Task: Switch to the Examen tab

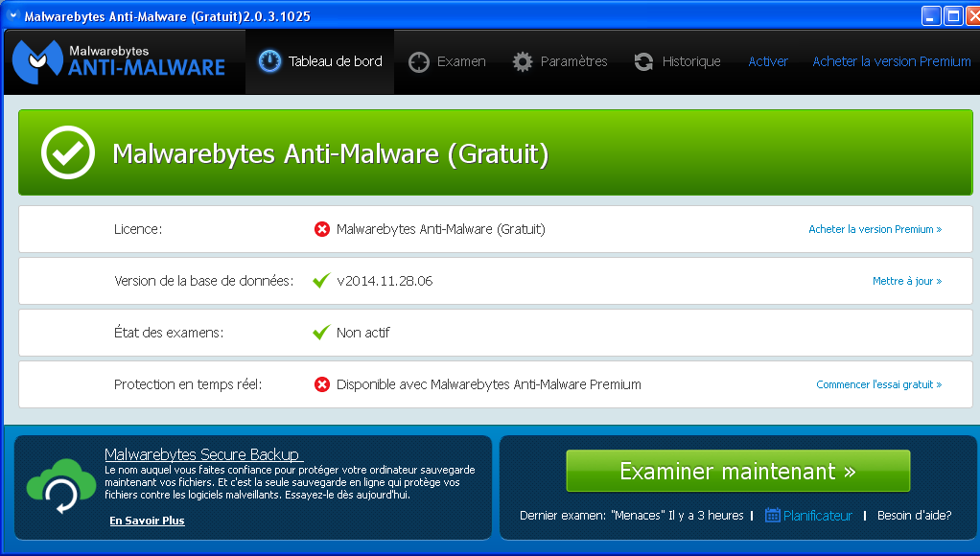Action: coord(447,61)
